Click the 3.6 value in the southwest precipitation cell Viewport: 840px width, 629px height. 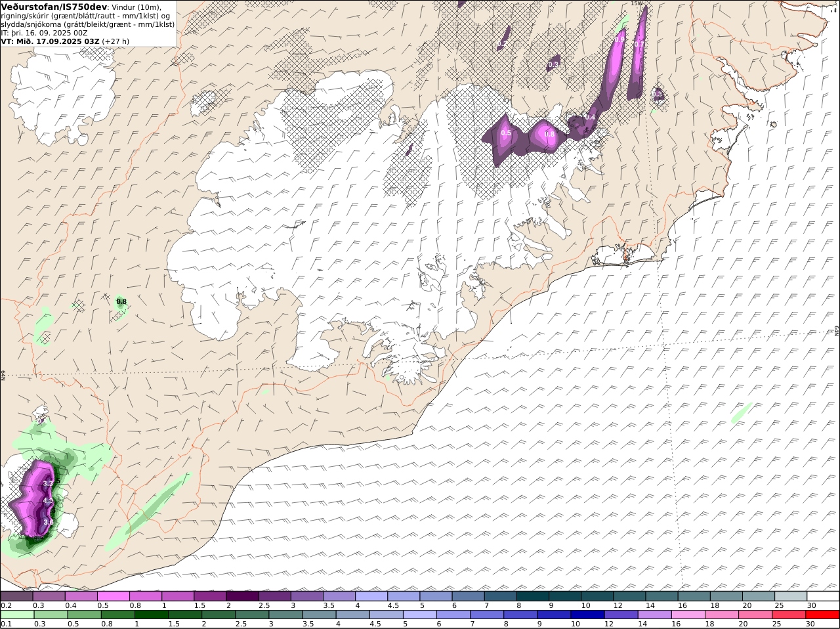[48, 522]
